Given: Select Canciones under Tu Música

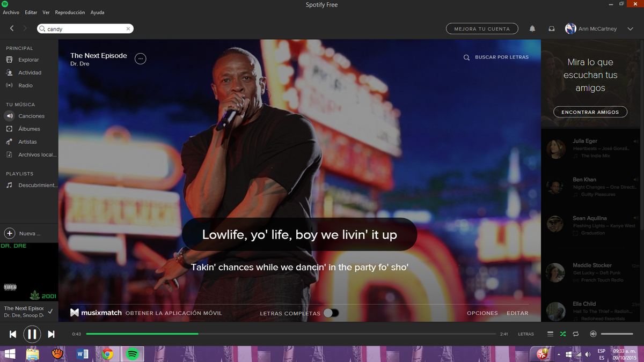Looking at the screenshot, I should [x=31, y=116].
